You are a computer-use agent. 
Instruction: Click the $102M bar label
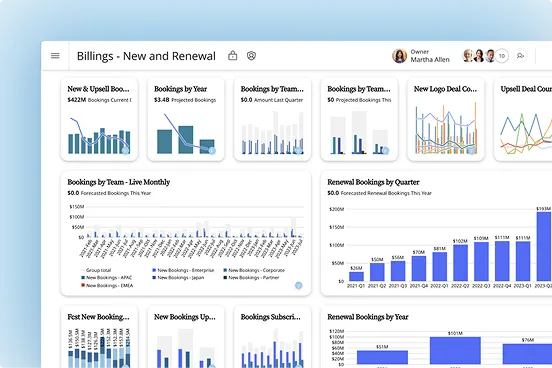(460, 241)
